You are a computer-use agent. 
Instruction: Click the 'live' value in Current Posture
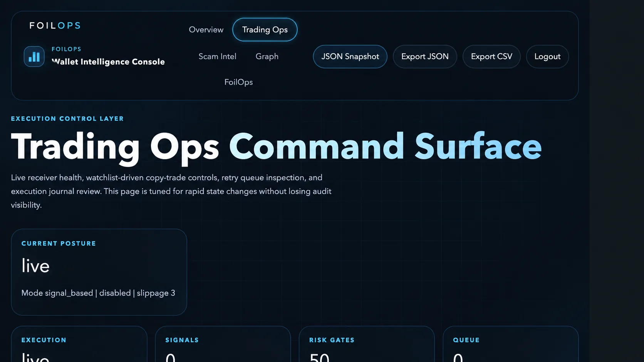tap(35, 266)
